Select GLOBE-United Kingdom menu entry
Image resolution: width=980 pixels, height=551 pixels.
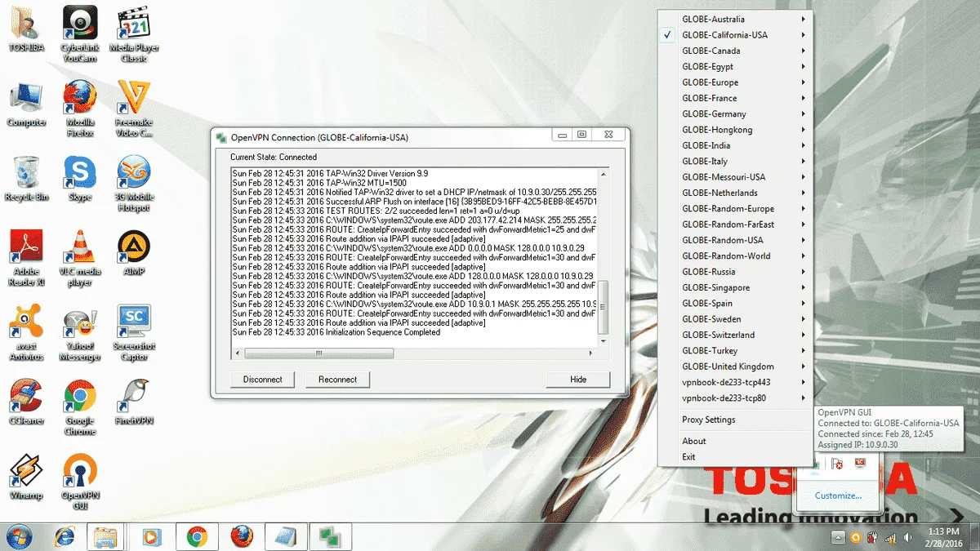coord(736,367)
